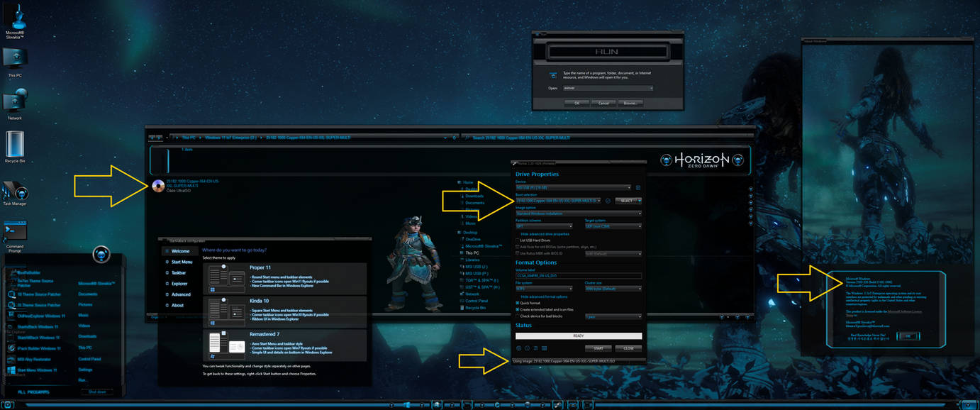Screen dimensions: 980x410
Task: Click Cancel in the Run dialog
Action: tap(603, 103)
